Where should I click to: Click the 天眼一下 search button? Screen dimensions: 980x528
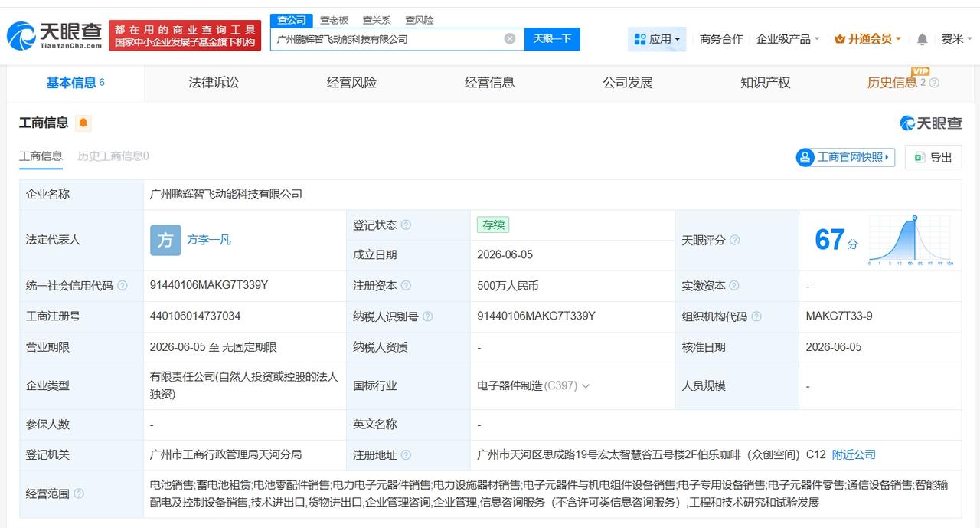click(552, 39)
